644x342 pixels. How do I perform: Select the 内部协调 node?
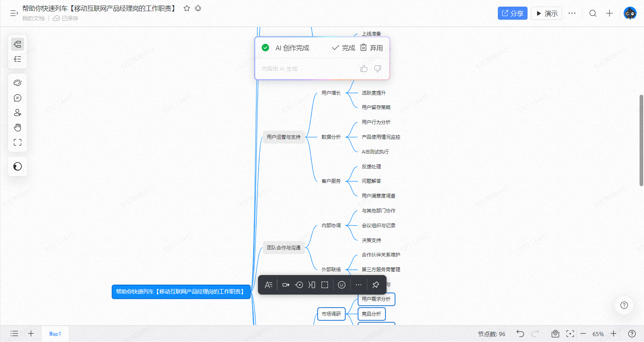[331, 225]
